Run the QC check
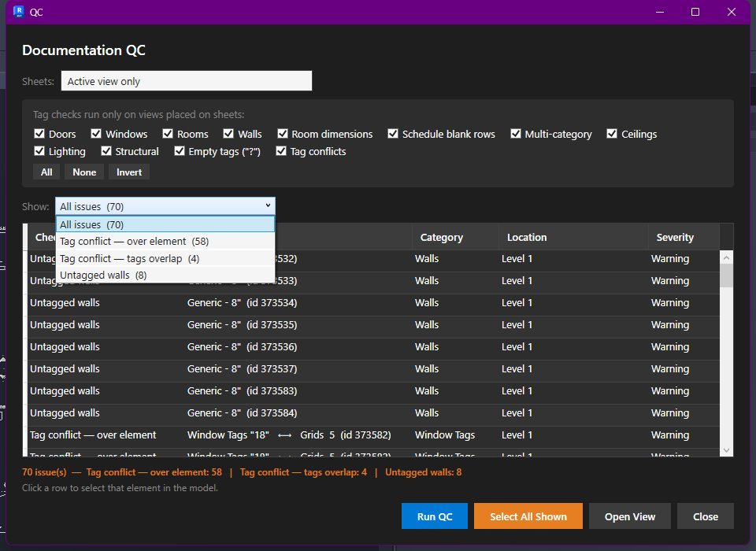This screenshot has width=756, height=551. 435,516
